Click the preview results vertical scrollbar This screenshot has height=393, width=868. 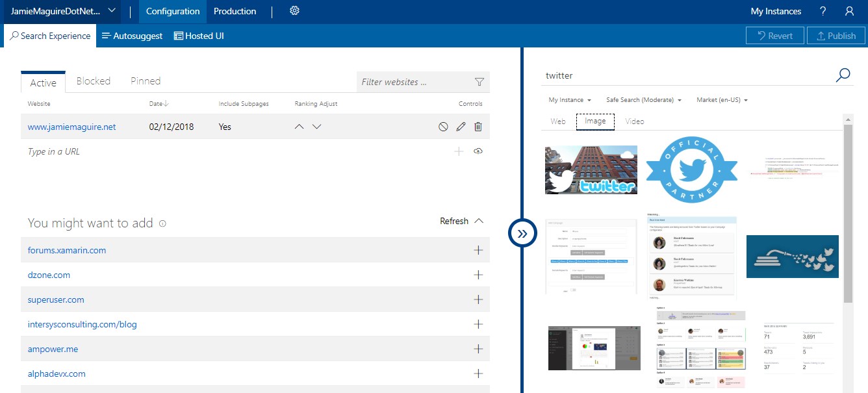pos(848,214)
